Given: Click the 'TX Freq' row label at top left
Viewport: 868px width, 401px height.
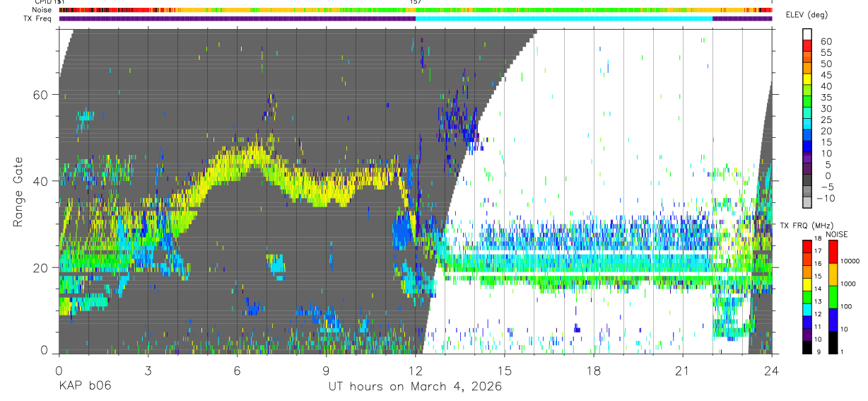Looking at the screenshot, I should point(36,18).
